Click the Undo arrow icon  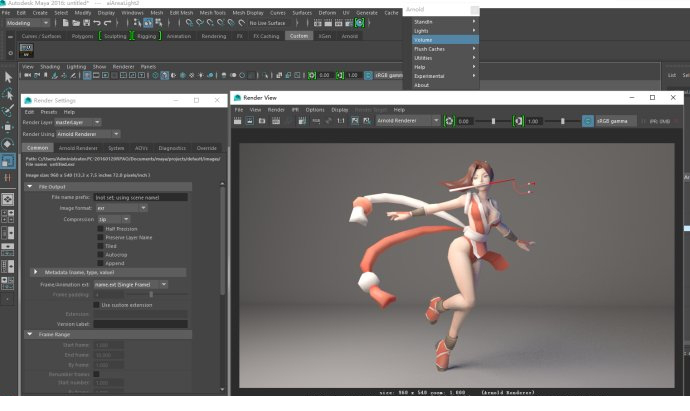97,23
